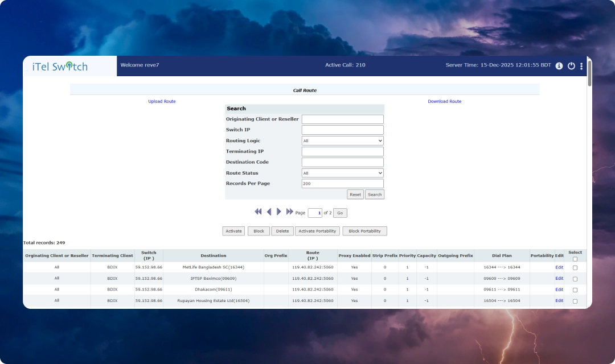Click the iTel Switch logo
This screenshot has height=364, width=615.
[60, 67]
